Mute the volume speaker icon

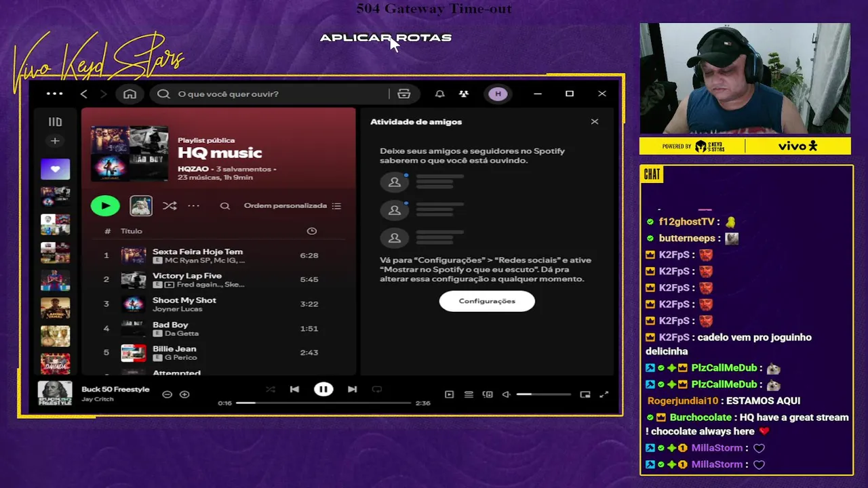(506, 394)
